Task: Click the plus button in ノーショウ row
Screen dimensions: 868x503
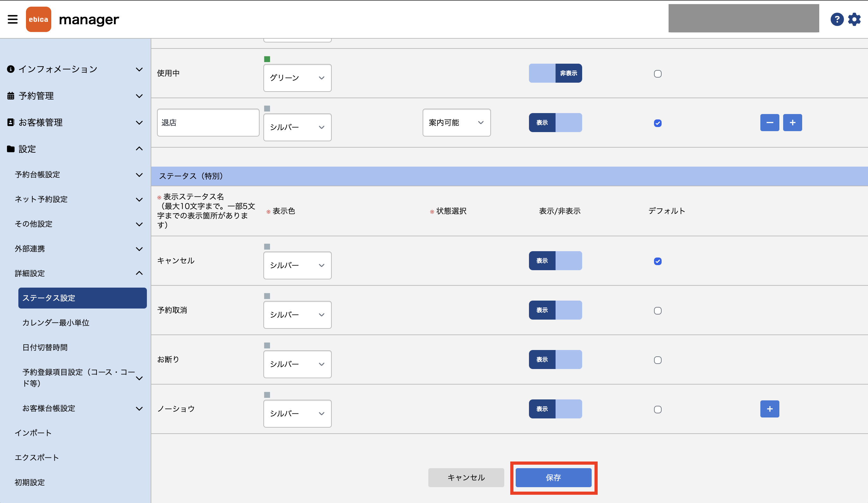Action: 770,409
